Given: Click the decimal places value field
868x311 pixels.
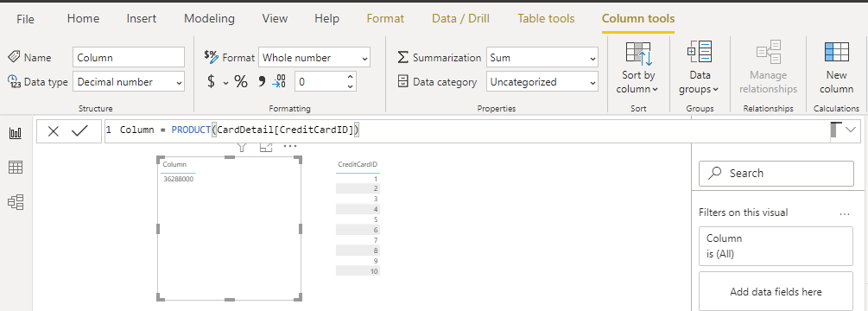Looking at the screenshot, I should 320,82.
